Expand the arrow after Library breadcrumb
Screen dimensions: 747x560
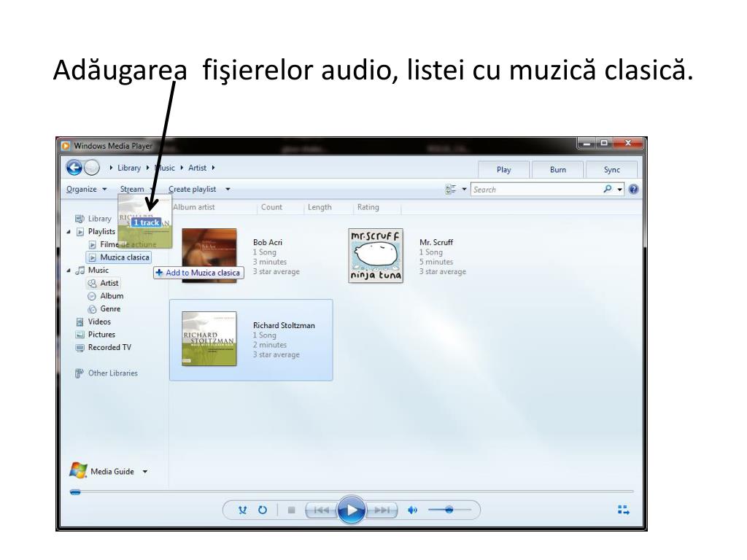[147, 168]
